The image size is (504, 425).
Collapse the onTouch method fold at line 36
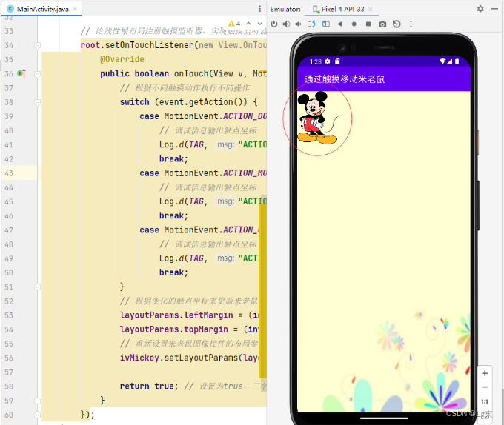click(37, 74)
